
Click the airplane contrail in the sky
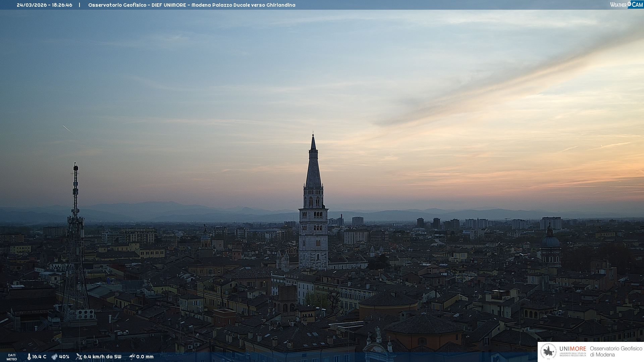tap(67, 128)
